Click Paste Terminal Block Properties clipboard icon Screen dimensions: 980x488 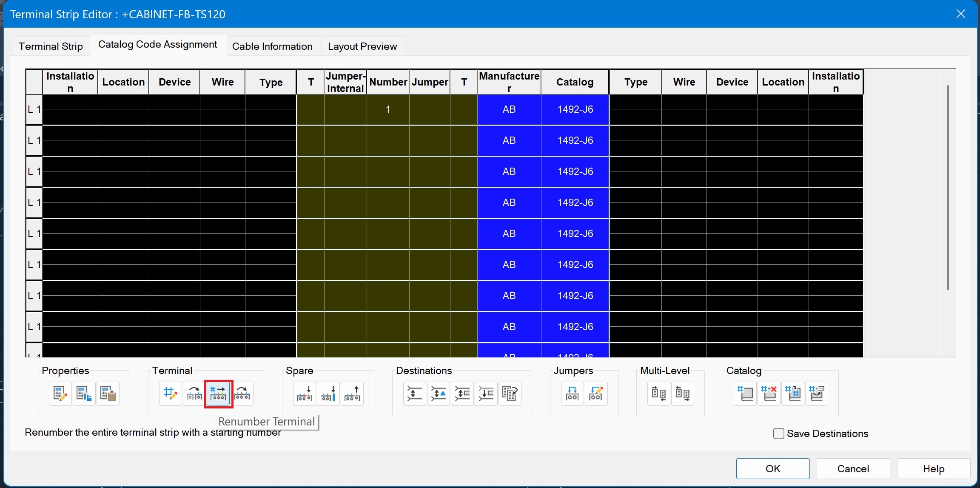click(x=108, y=394)
